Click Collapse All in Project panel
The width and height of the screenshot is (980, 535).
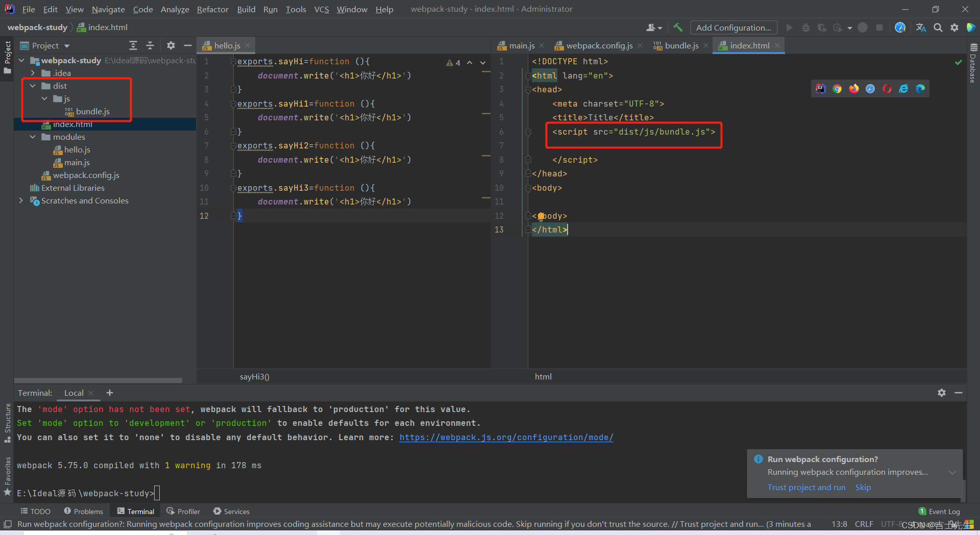150,45
